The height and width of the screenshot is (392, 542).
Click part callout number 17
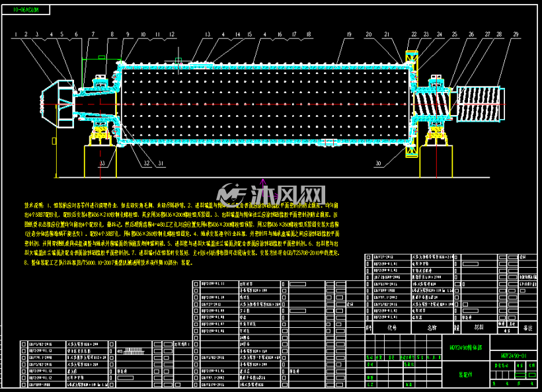[294, 34]
